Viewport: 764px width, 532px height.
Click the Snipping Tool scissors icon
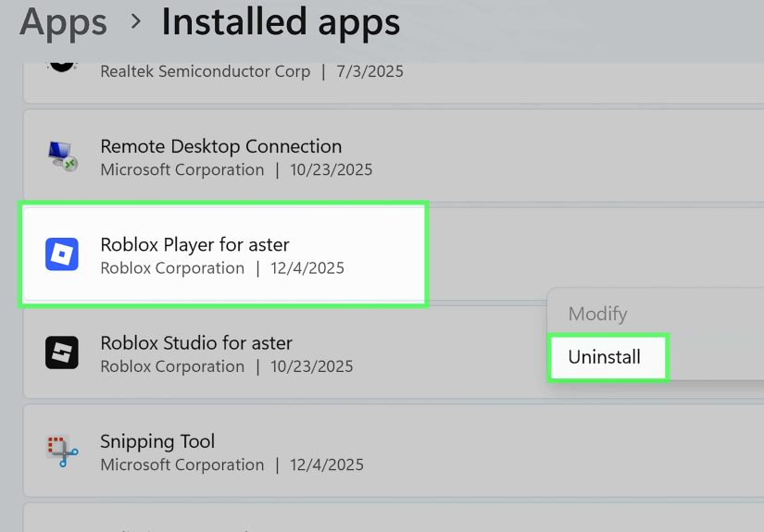tap(62, 451)
